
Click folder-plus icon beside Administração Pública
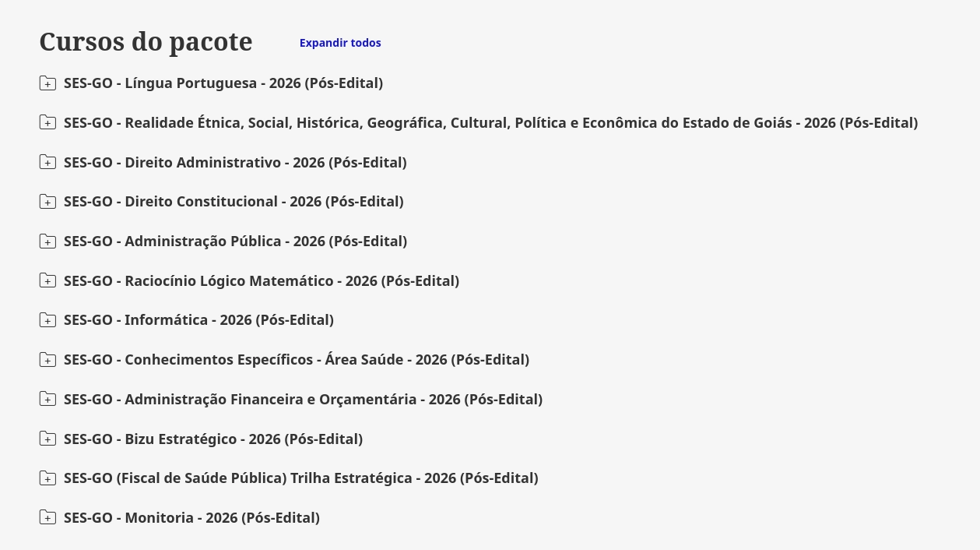(47, 242)
